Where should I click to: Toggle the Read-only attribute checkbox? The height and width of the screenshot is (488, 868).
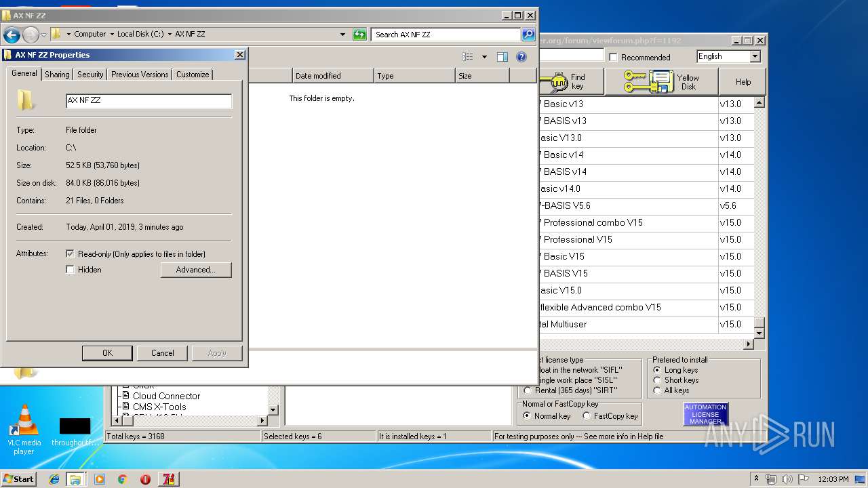pos(71,254)
